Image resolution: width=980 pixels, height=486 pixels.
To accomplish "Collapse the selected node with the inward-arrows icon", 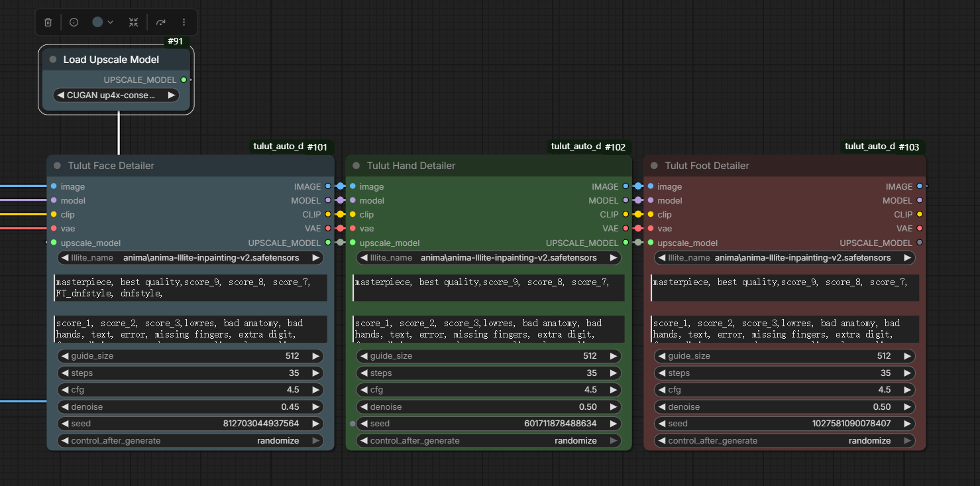I will (x=133, y=22).
